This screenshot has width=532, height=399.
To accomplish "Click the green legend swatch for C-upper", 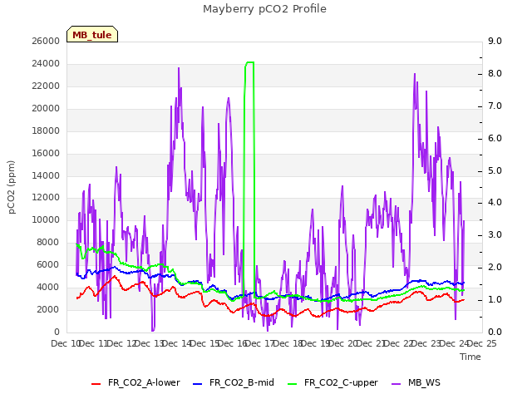I will click(292, 384).
